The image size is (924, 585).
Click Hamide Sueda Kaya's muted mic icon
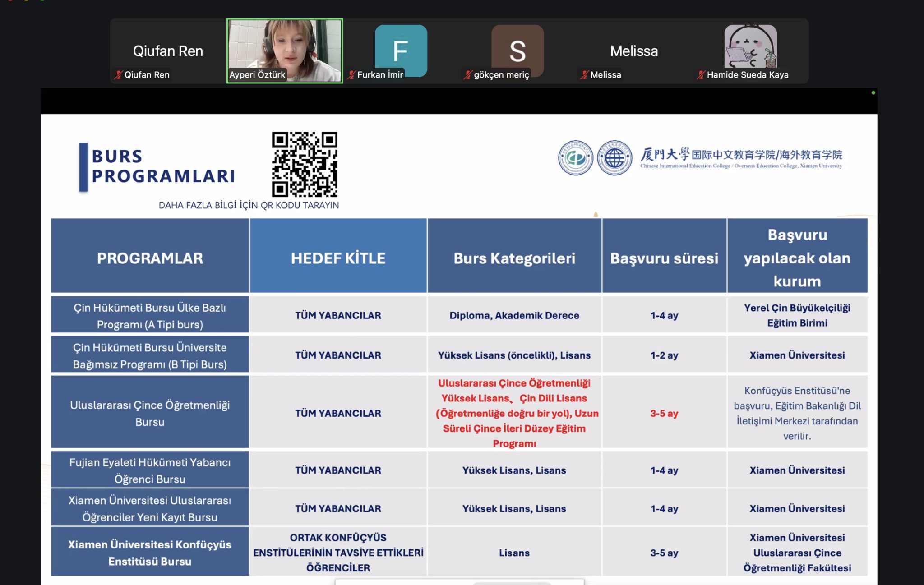pos(700,75)
